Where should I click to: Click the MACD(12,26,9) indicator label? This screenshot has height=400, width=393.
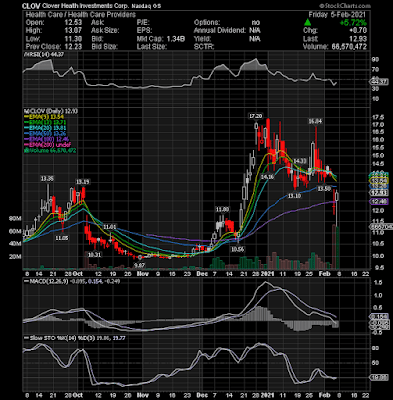tap(50, 281)
